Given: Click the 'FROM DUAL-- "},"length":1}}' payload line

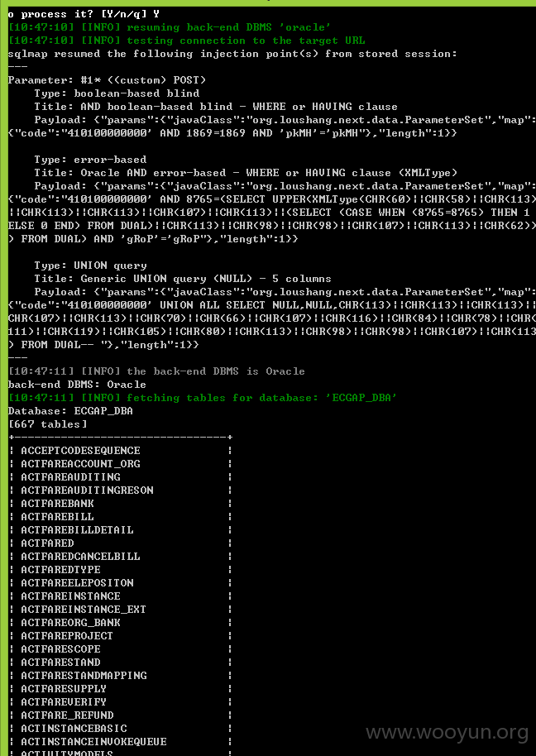Looking at the screenshot, I should coord(103,345).
